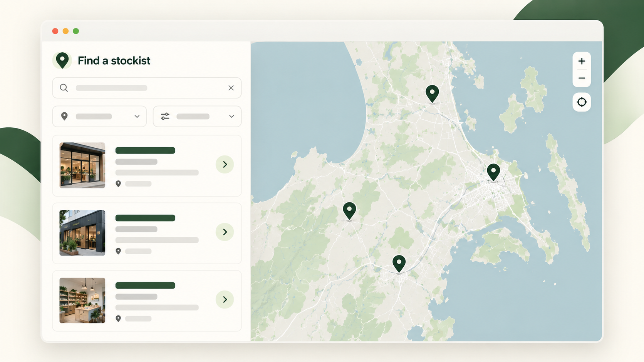The width and height of the screenshot is (644, 362).
Task: Select the eastern city map pin
Action: click(x=493, y=172)
